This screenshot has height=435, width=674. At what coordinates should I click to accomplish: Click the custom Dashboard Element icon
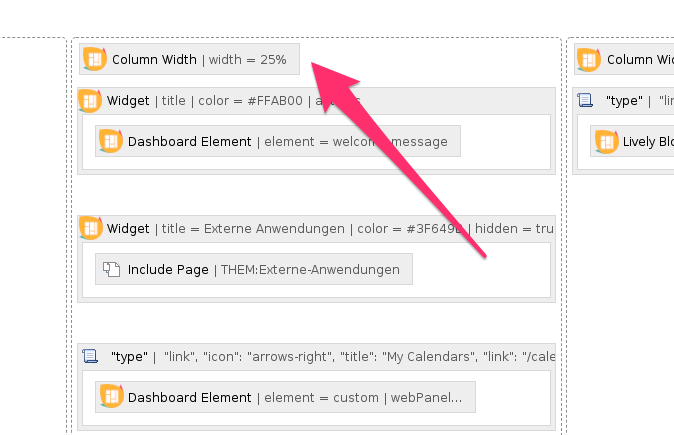[110, 397]
